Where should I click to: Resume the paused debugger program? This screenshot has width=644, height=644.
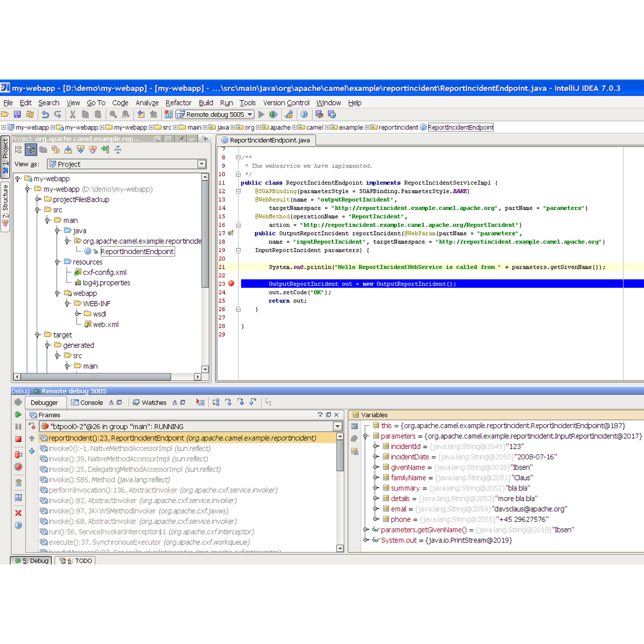[x=19, y=415]
